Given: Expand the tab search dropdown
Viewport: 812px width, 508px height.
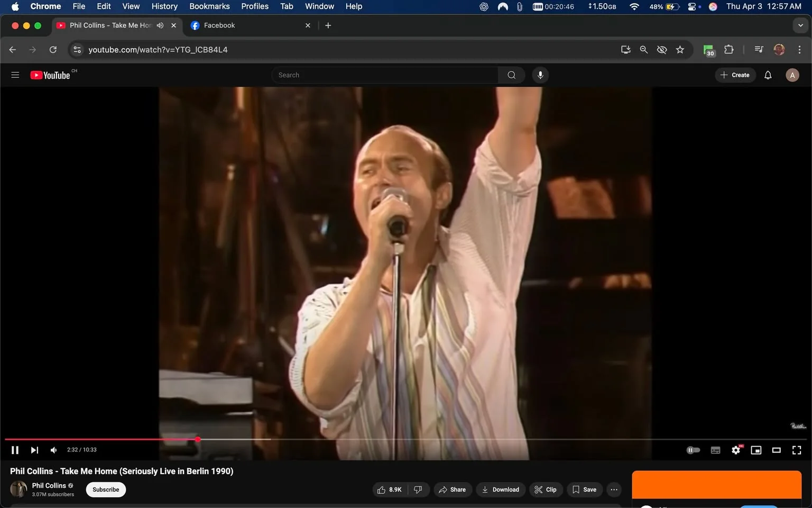Looking at the screenshot, I should pos(800,25).
